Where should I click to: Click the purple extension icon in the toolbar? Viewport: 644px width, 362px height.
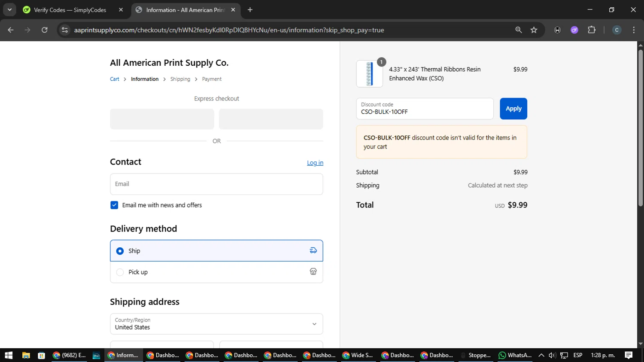[x=574, y=30]
